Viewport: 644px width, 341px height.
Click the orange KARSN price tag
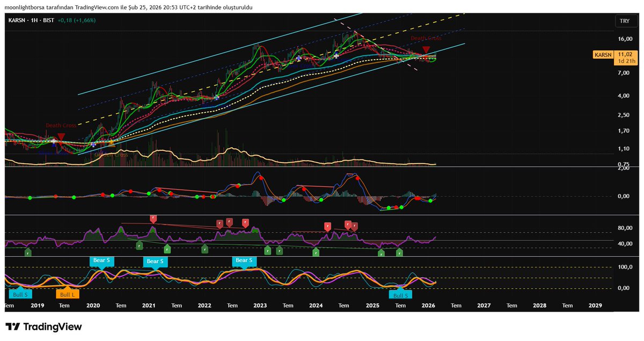click(x=603, y=55)
